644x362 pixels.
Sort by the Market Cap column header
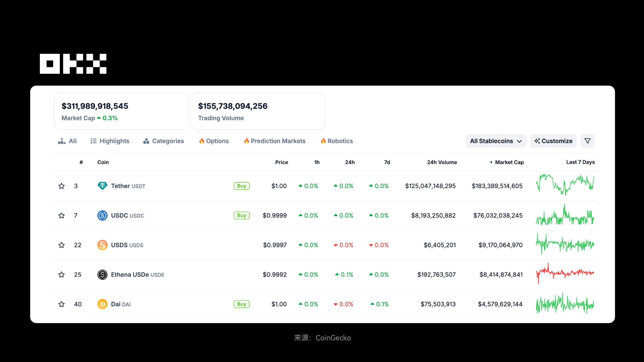tap(509, 162)
